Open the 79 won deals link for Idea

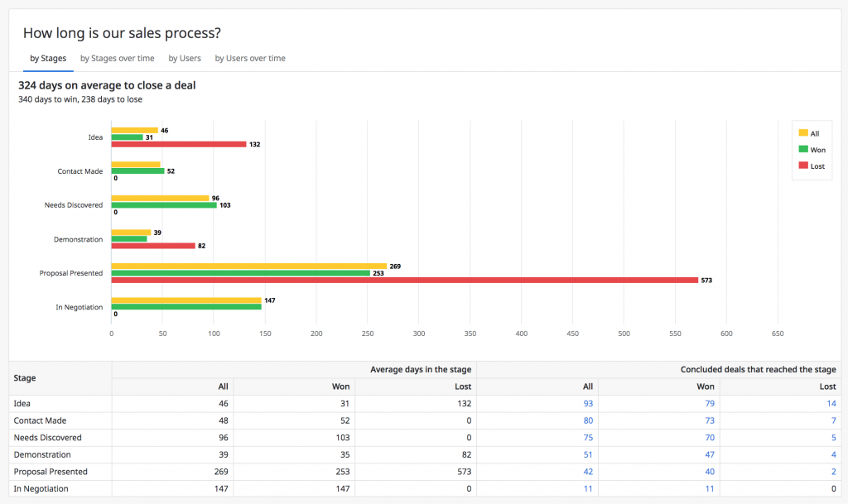710,404
